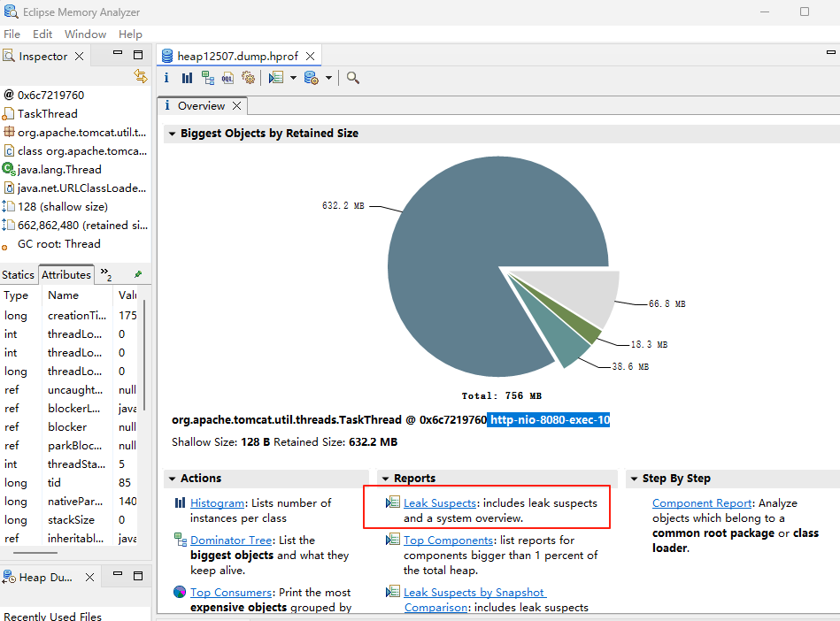The height and width of the screenshot is (621, 840).
Task: Open the query browser dropdown arrow
Action: (293, 77)
